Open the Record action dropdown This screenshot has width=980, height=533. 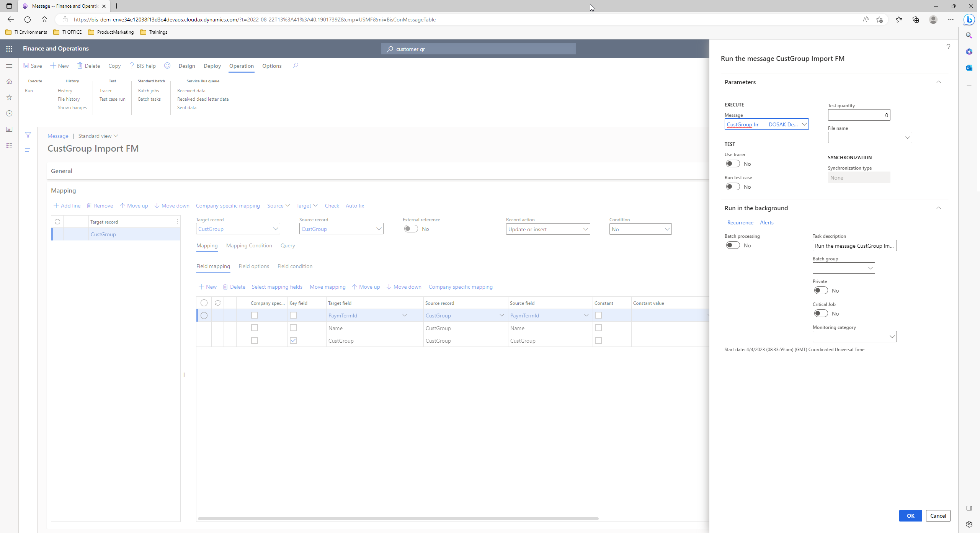pyautogui.click(x=585, y=229)
